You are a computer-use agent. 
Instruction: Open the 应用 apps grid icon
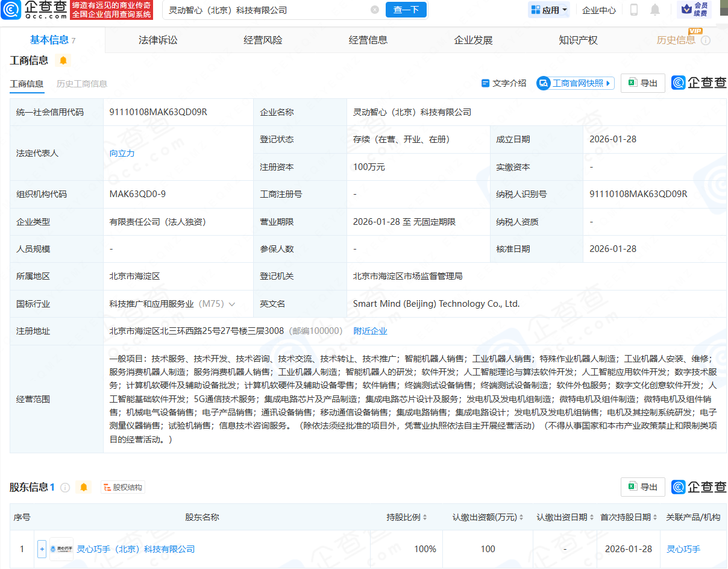[535, 10]
